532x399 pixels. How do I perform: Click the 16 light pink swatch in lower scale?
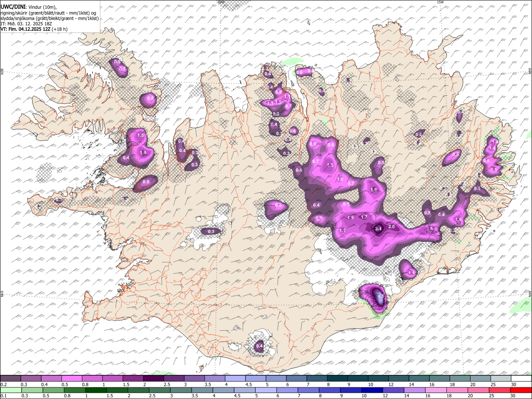[436, 390]
